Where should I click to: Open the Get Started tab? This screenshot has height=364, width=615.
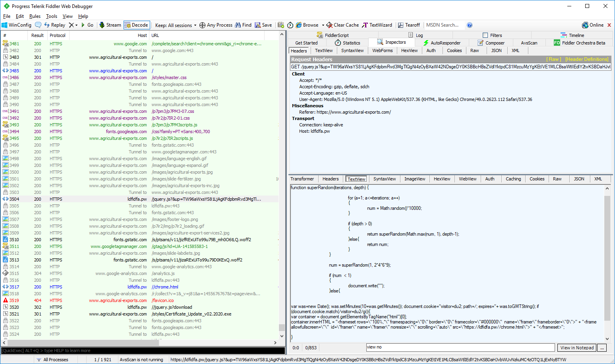click(306, 43)
